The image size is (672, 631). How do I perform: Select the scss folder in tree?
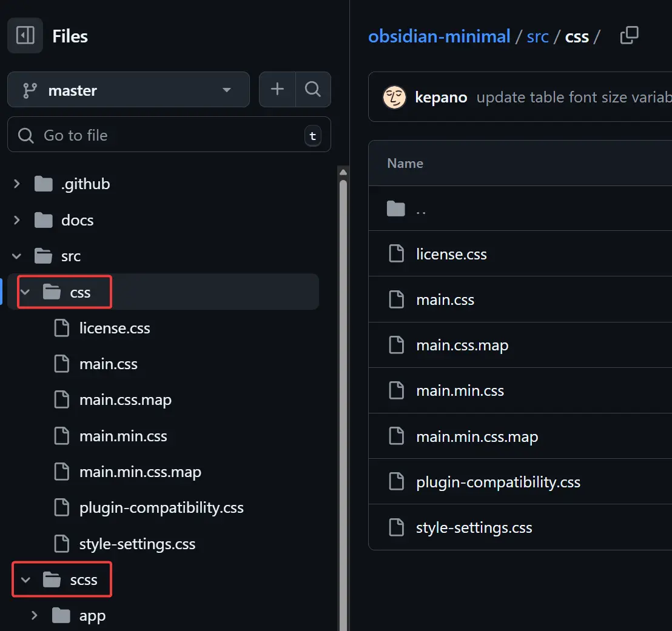click(x=84, y=579)
